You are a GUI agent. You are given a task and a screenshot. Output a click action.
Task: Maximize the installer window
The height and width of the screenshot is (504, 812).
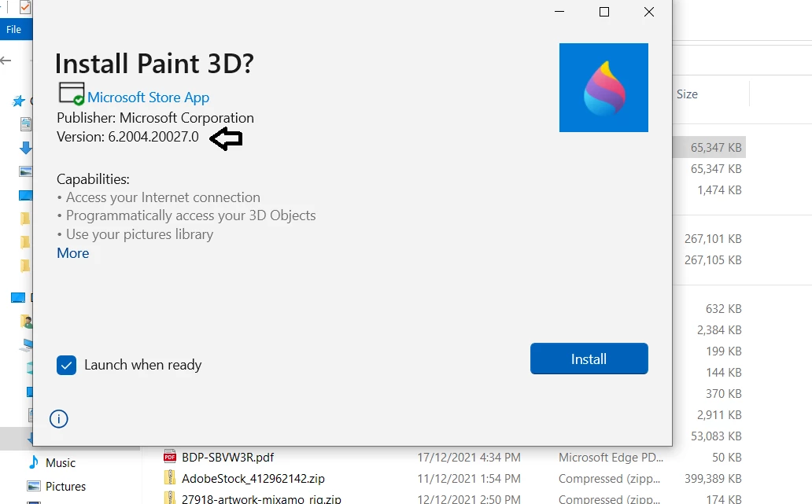(x=603, y=12)
